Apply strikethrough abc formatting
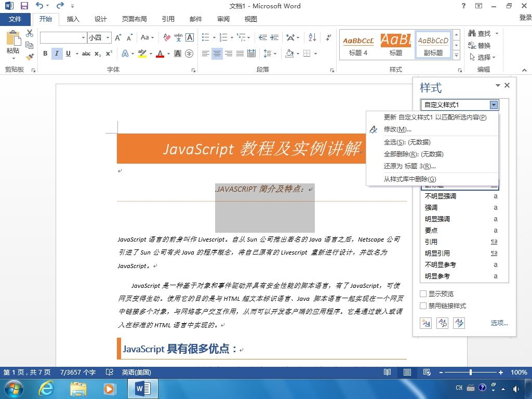Viewport: 532px width, 399px height. 86,54
